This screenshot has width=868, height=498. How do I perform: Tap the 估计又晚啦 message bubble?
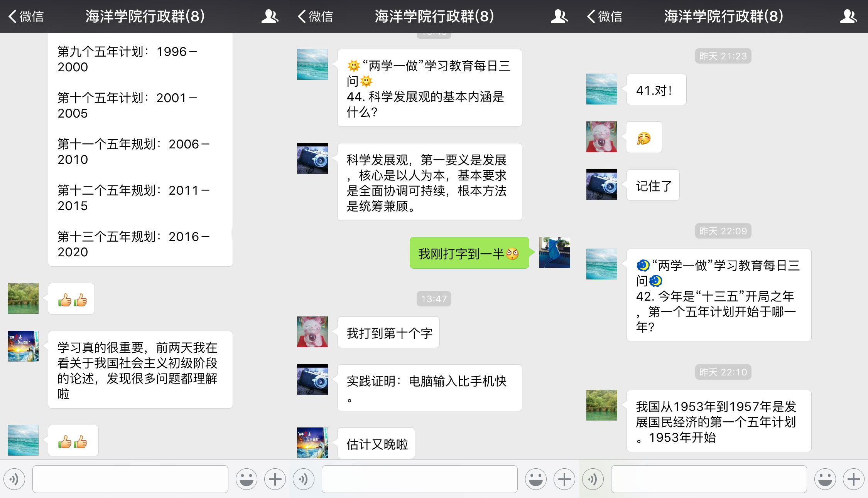pyautogui.click(x=377, y=444)
